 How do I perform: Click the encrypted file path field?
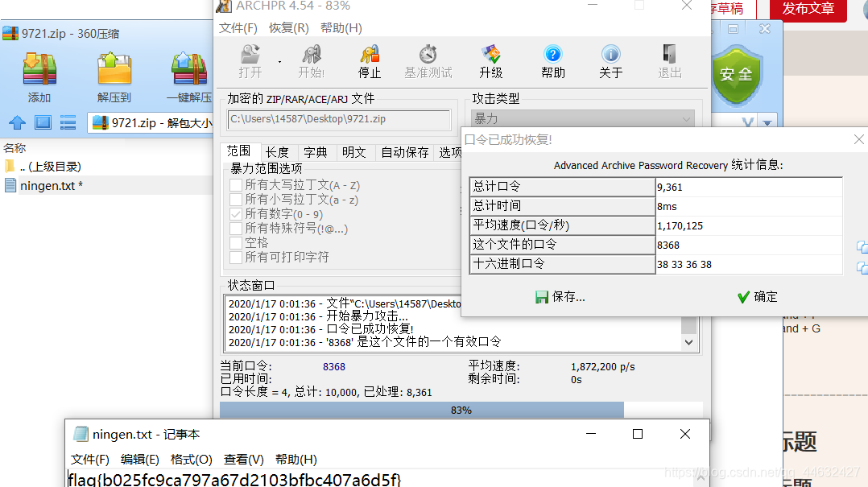pyautogui.click(x=339, y=119)
